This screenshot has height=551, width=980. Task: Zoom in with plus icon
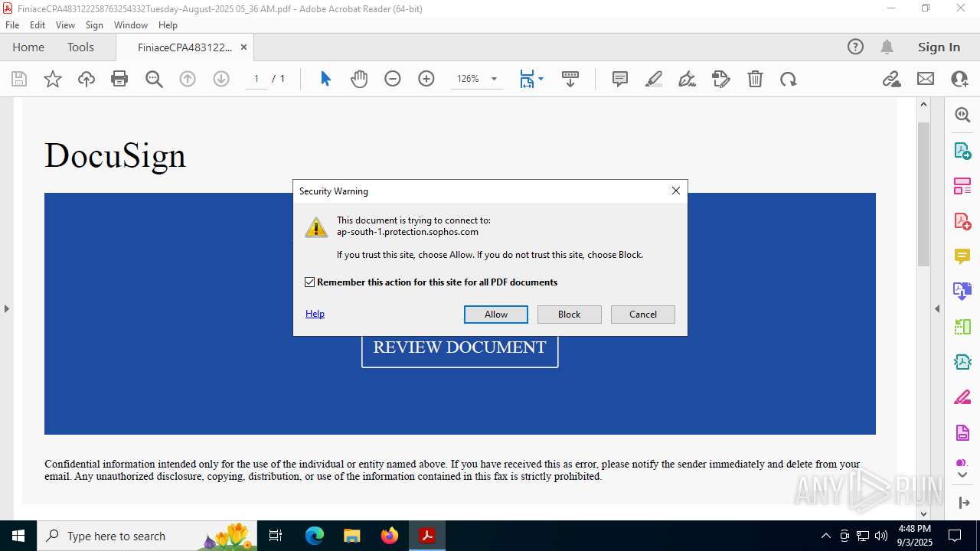click(426, 79)
